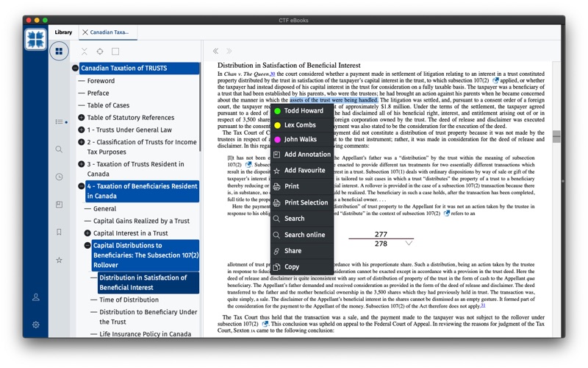Screen dimensions: 588x368
Task: Open the search magnifier in the sidebar
Action: (x=59, y=149)
